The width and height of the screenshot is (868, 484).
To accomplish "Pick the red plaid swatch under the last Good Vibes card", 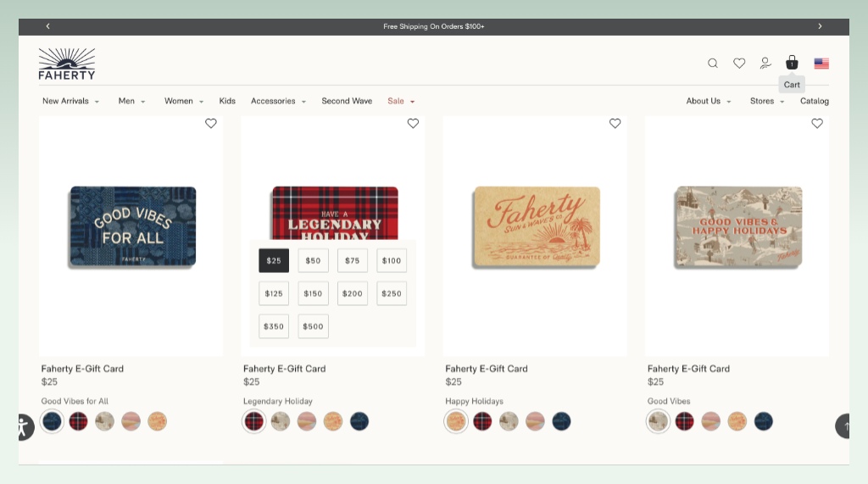I will tap(685, 421).
